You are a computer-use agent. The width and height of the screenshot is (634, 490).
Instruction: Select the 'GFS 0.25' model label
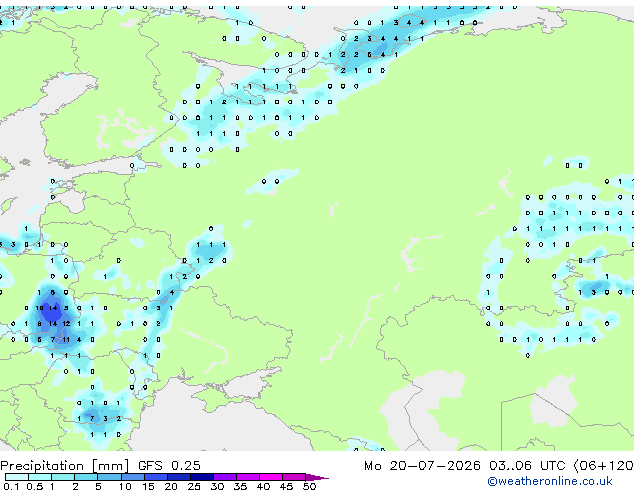(x=169, y=466)
